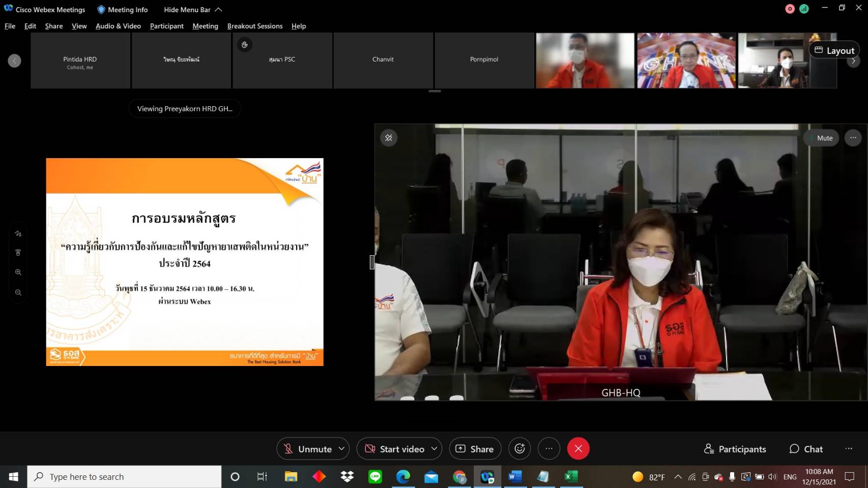This screenshot has width=868, height=488.
Task: Open the Breakout Sessions menu
Action: 254,26
